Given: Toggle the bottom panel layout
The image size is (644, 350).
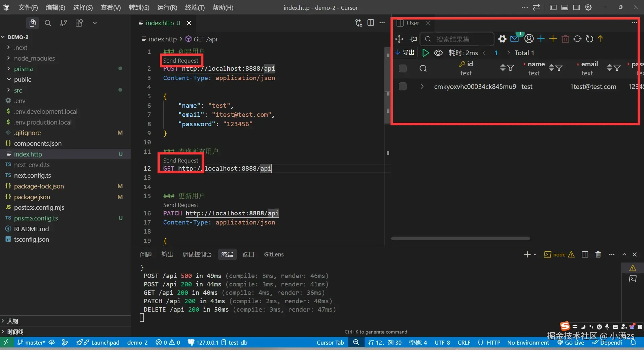Looking at the screenshot, I should point(565,7).
